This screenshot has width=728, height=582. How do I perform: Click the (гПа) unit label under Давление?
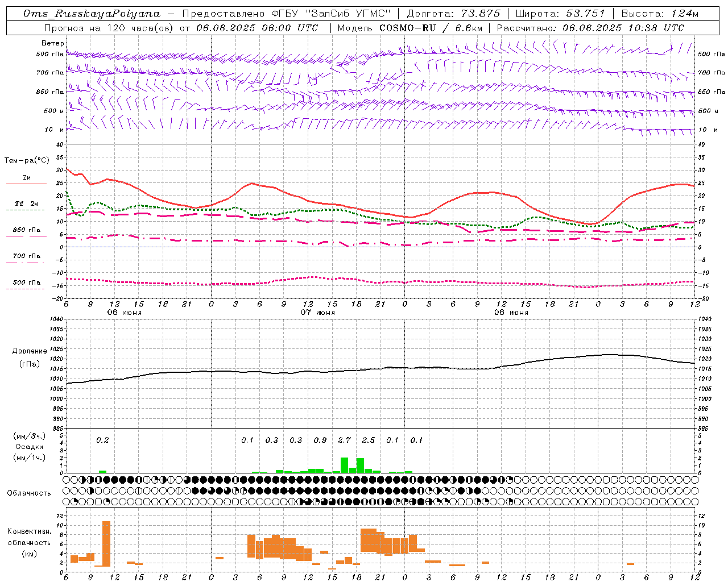pyautogui.click(x=30, y=364)
